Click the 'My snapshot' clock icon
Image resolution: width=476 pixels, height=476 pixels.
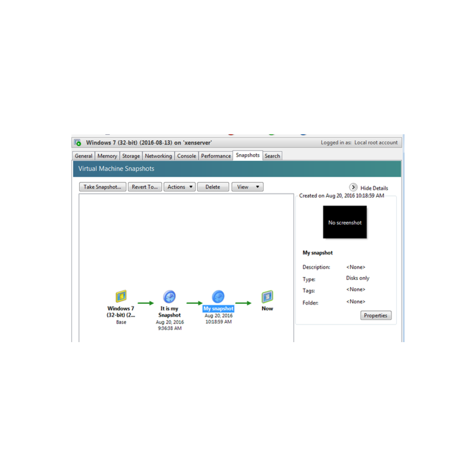point(218,297)
